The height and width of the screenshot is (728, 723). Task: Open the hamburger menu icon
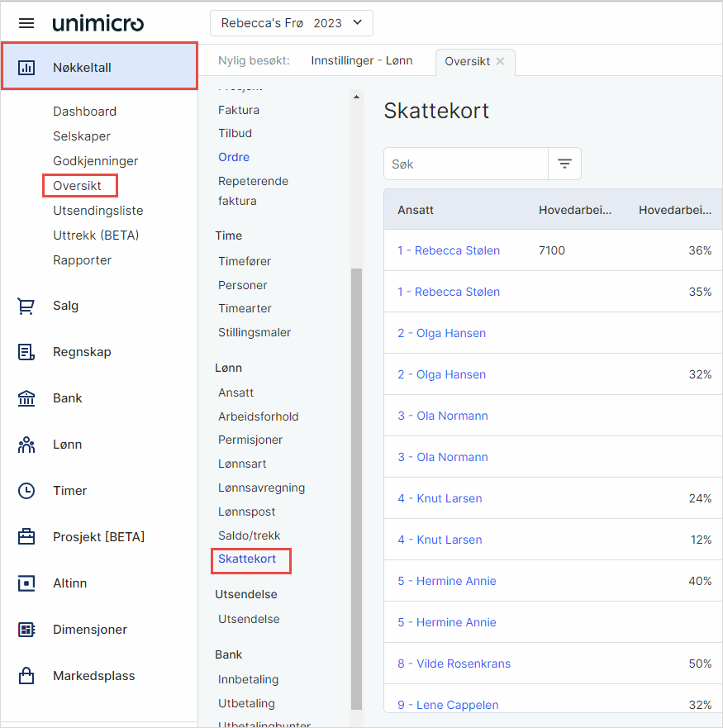coord(26,23)
